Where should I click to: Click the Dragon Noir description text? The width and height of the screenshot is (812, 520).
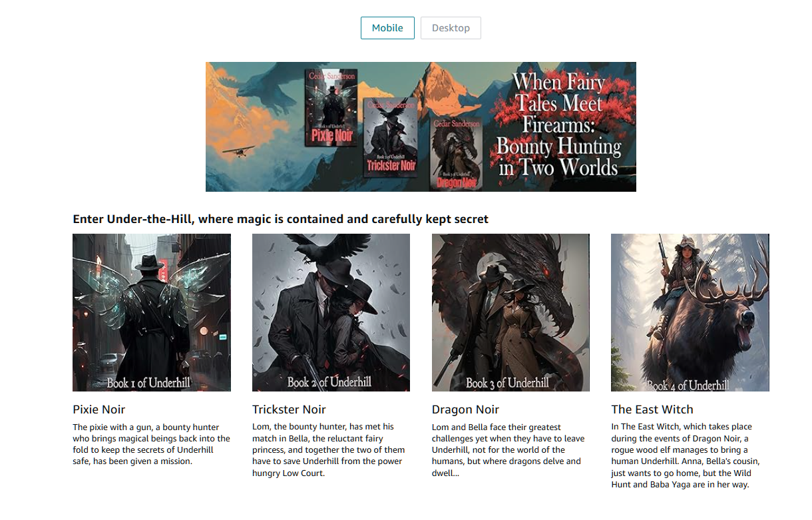click(508, 449)
